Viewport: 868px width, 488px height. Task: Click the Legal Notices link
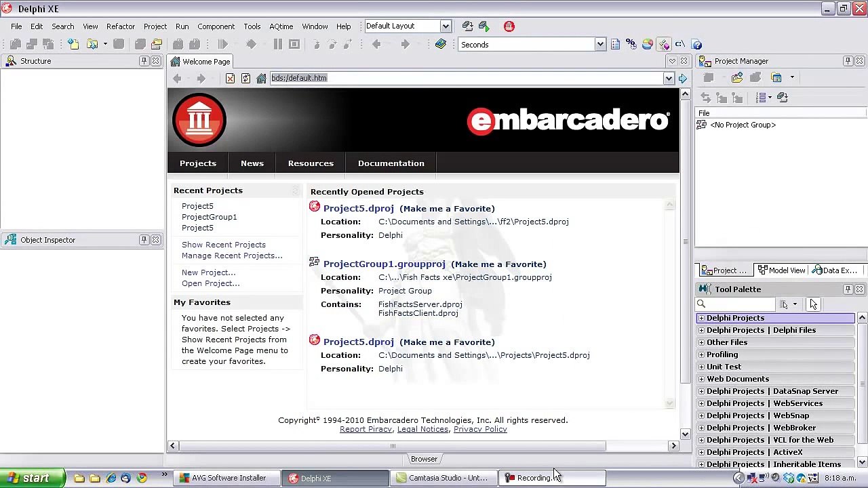422,429
